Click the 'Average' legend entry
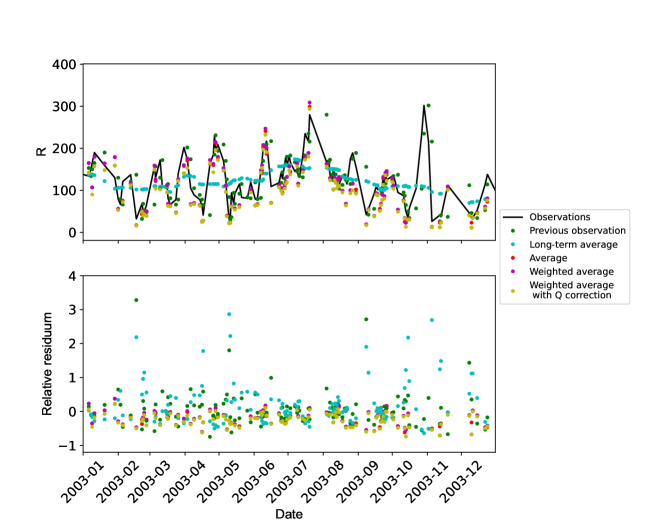The image size is (665, 532). 548,258
